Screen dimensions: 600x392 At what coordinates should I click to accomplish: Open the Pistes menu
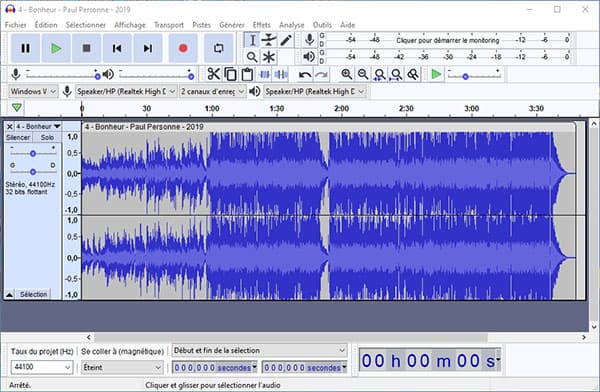201,25
